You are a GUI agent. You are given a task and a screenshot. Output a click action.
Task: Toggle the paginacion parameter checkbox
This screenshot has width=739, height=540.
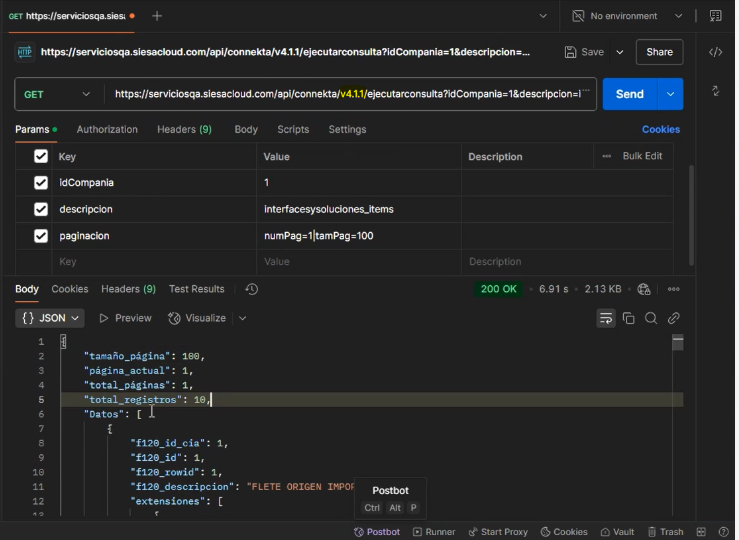(x=41, y=236)
